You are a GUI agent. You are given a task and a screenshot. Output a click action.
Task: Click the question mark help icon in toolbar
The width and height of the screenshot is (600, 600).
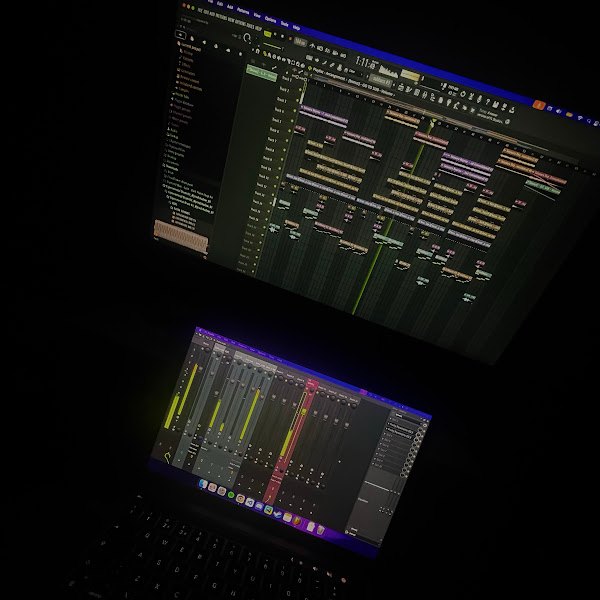tap(488, 101)
